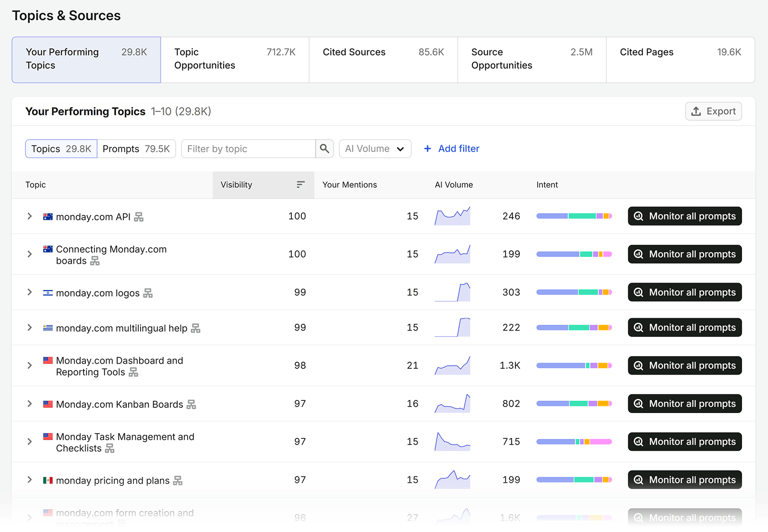
Task: Click the intent bar for monday.com API
Action: 574,216
